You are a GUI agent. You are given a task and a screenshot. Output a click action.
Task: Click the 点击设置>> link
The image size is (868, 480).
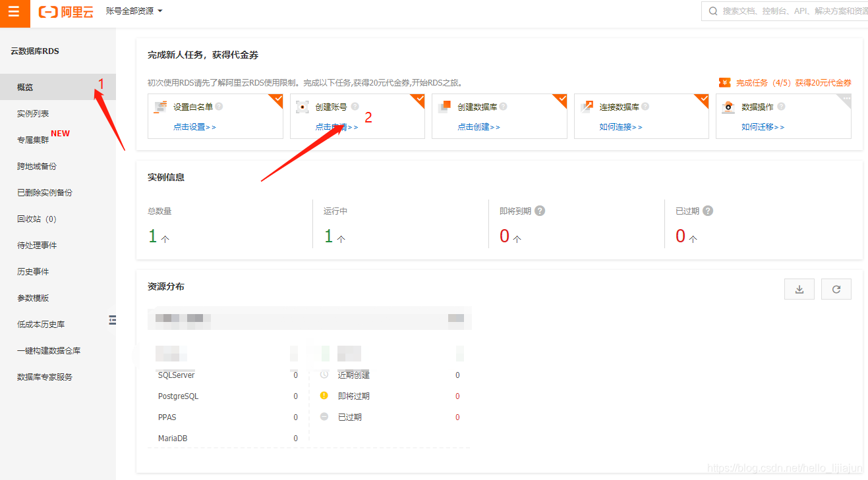(194, 127)
